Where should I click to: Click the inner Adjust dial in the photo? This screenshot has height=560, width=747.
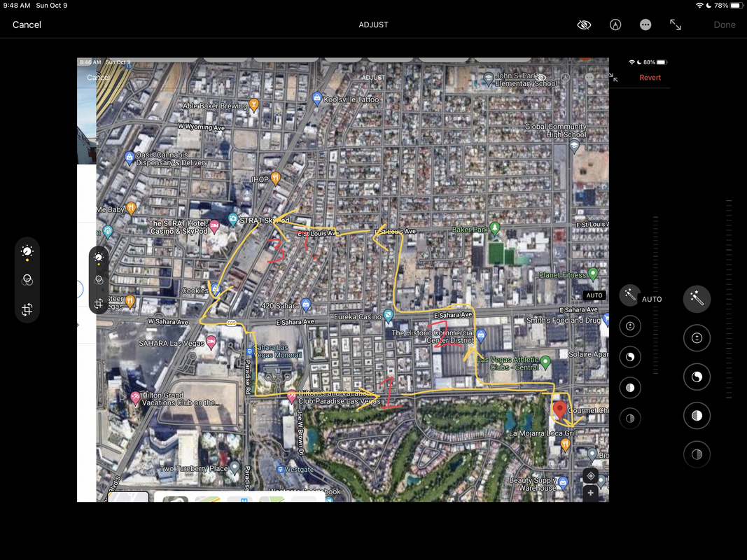click(99, 258)
